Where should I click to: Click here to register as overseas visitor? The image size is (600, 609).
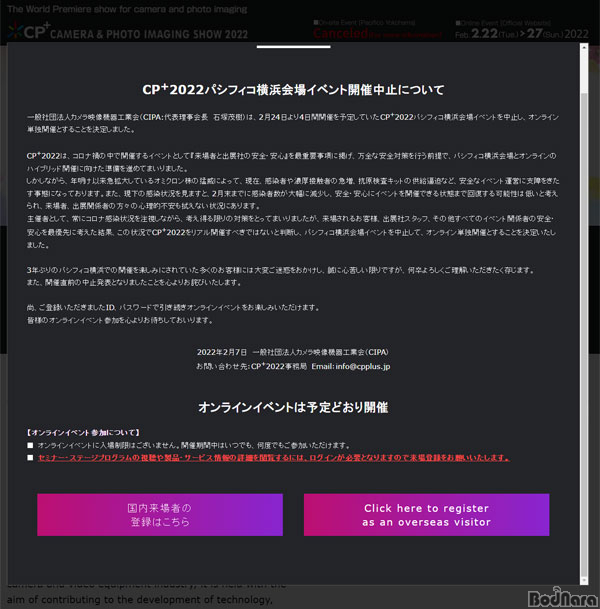coord(426,515)
